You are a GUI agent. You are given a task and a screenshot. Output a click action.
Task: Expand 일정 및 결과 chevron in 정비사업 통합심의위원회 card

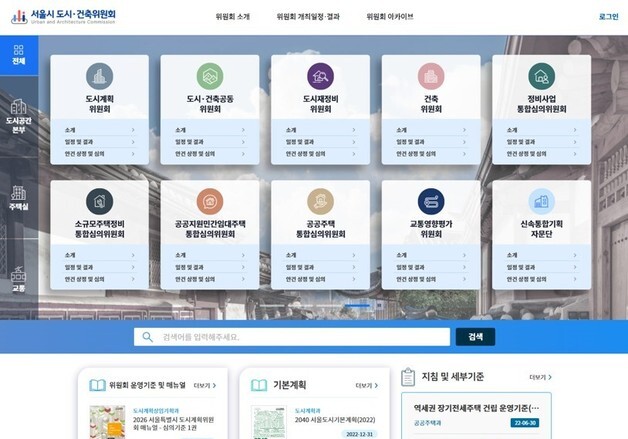pyautogui.click(x=575, y=142)
